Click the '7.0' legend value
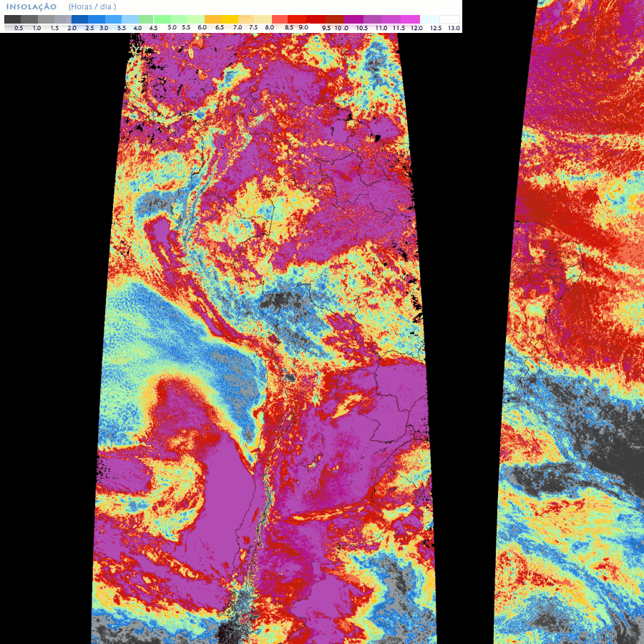Image resolution: width=644 pixels, height=644 pixels. pos(238,27)
